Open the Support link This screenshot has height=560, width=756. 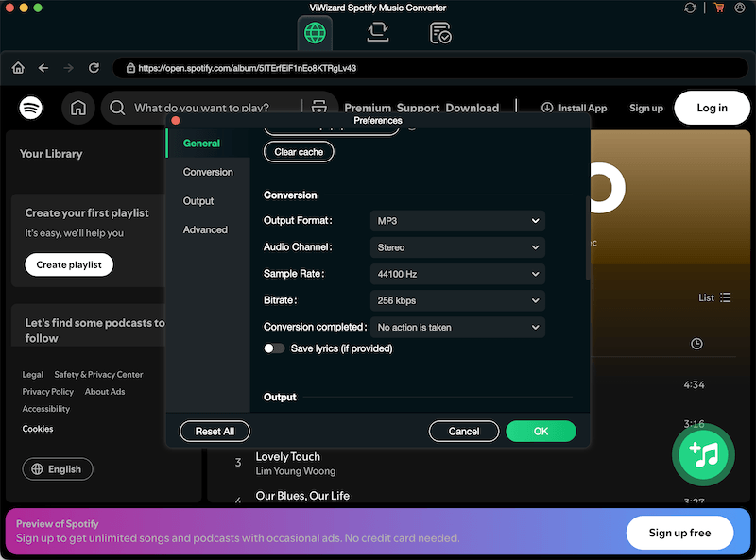tap(418, 108)
